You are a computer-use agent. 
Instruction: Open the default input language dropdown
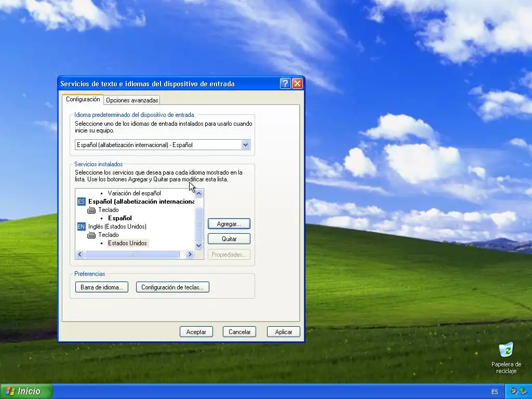(245, 145)
